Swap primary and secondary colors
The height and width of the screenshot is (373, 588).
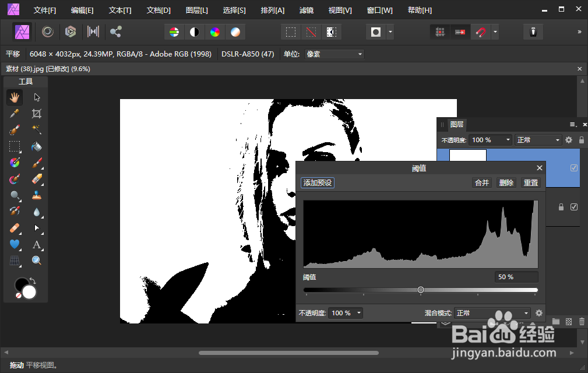[x=33, y=280]
